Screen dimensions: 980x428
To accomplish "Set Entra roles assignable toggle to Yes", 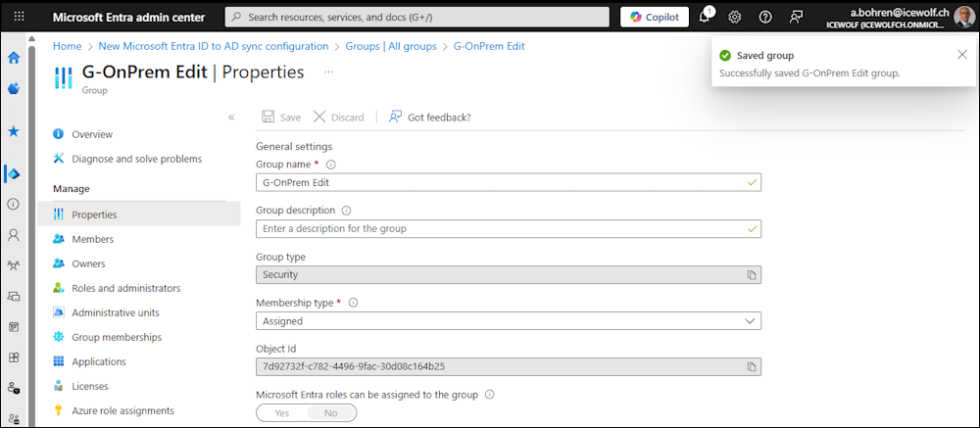I will point(282,413).
